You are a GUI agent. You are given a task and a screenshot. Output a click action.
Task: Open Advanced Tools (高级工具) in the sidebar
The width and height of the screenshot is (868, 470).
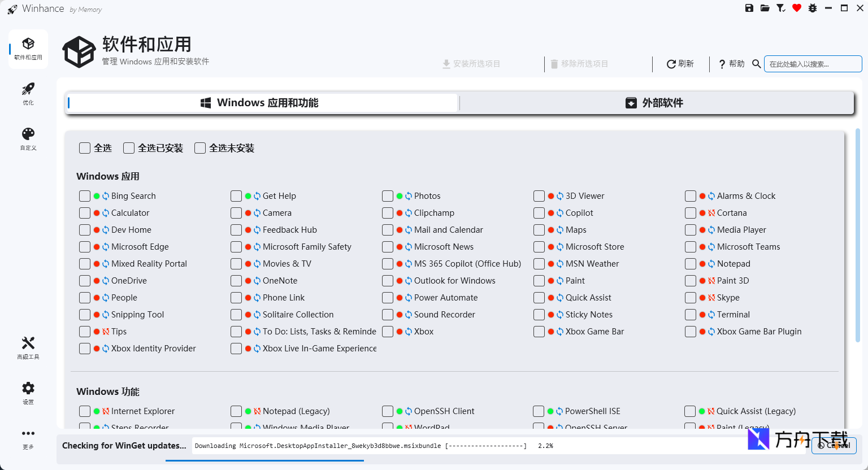tap(28, 347)
